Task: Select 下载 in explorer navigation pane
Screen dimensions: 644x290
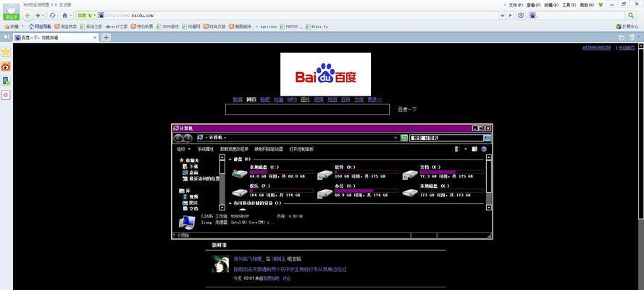Action: 191,166
